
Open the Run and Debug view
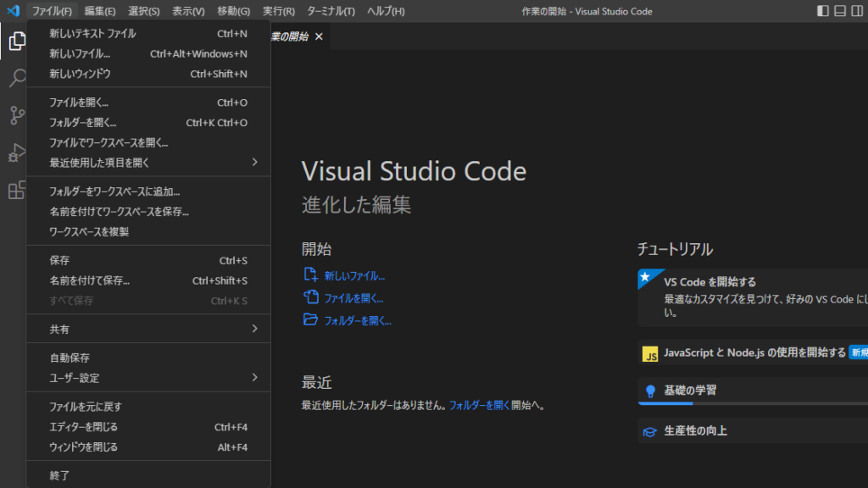[x=16, y=153]
